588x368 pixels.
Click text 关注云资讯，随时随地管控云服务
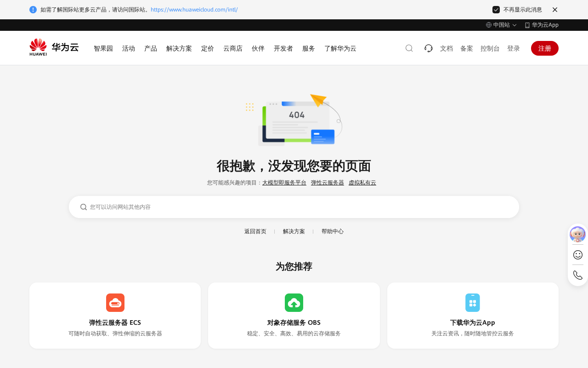(x=473, y=333)
